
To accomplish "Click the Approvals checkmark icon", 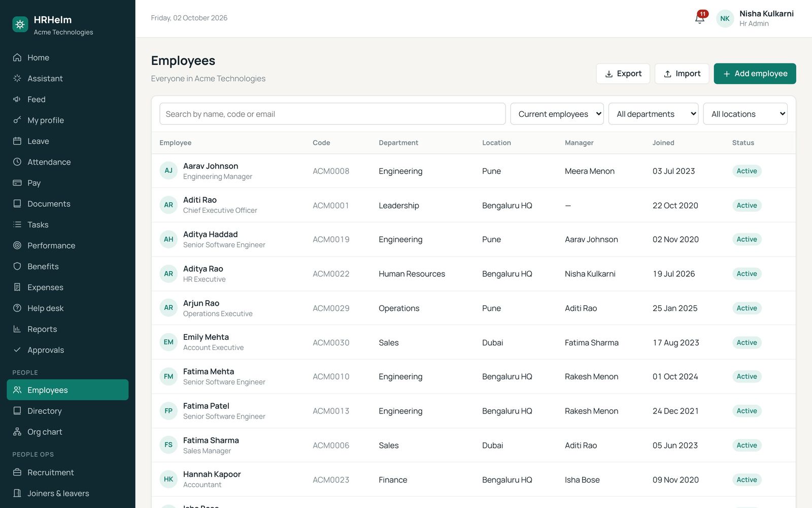I will pyautogui.click(x=17, y=350).
